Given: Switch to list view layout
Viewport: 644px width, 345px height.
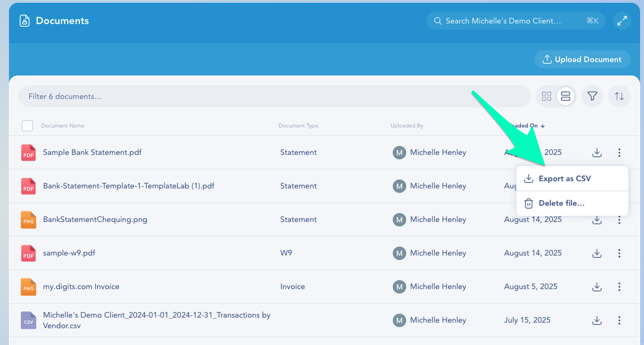Looking at the screenshot, I should [x=566, y=96].
